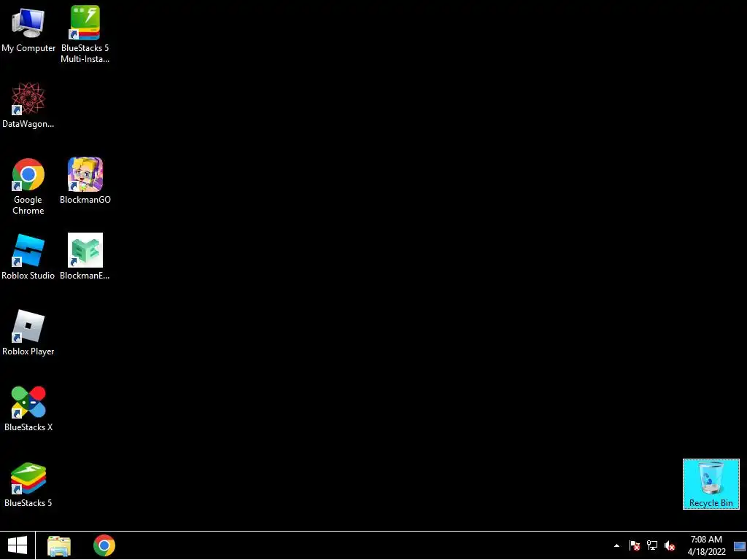Open the clock showing 7:08 AM

tap(706, 545)
